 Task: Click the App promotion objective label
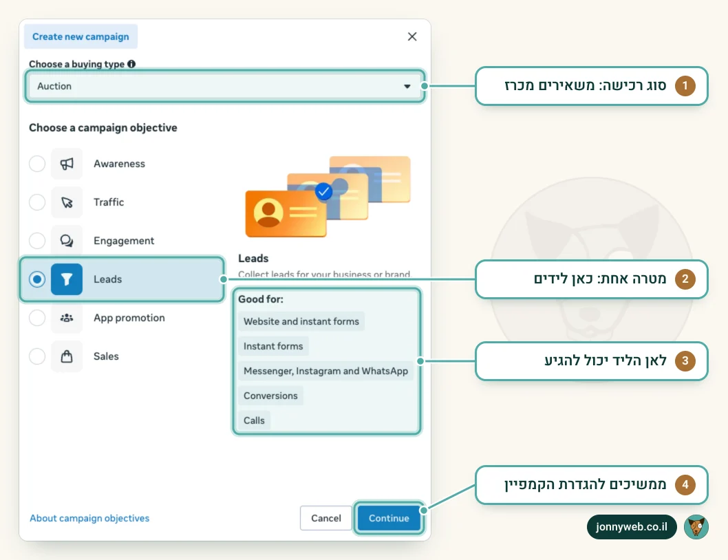point(129,318)
